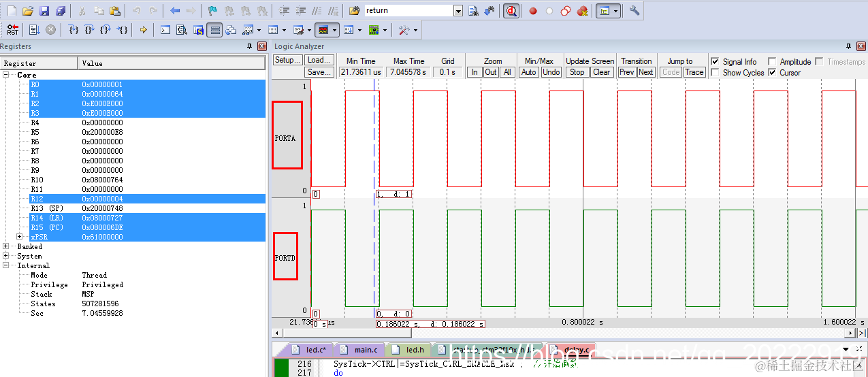The image size is (868, 377).
Task: Expand the Banked registers tree node
Action: click(x=6, y=246)
